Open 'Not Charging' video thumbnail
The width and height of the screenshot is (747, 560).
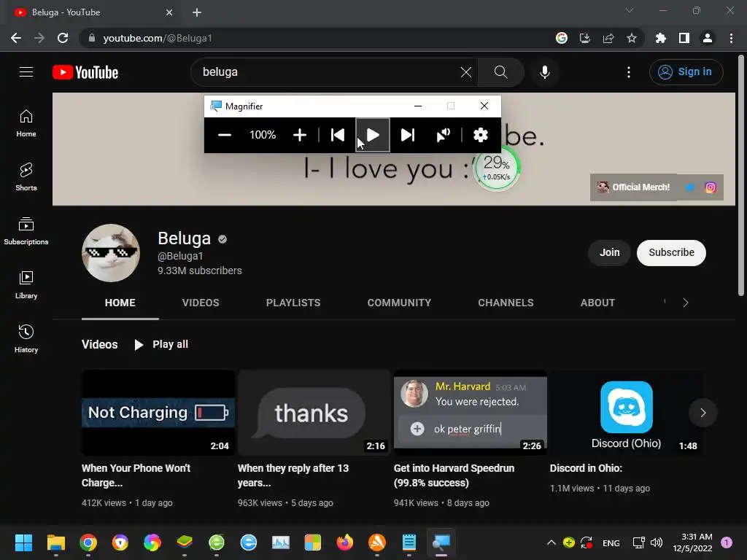pos(158,413)
